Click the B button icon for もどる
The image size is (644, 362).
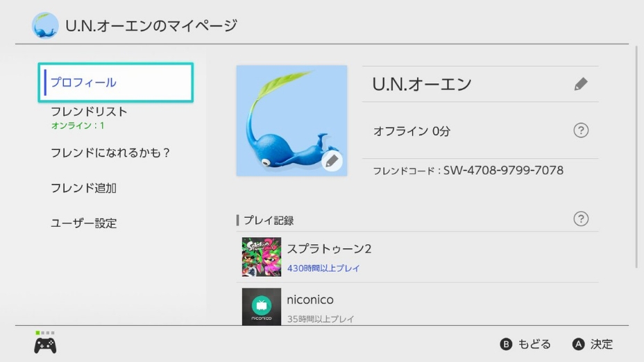pyautogui.click(x=506, y=344)
